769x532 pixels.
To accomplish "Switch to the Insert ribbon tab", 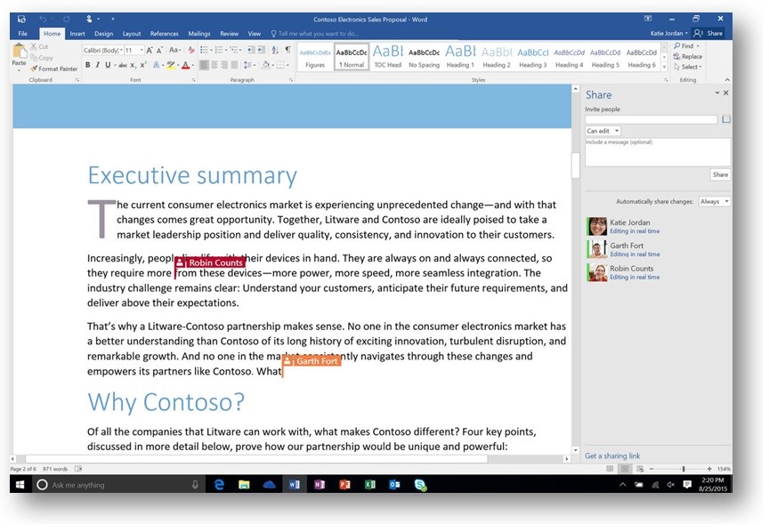I will pyautogui.click(x=77, y=34).
